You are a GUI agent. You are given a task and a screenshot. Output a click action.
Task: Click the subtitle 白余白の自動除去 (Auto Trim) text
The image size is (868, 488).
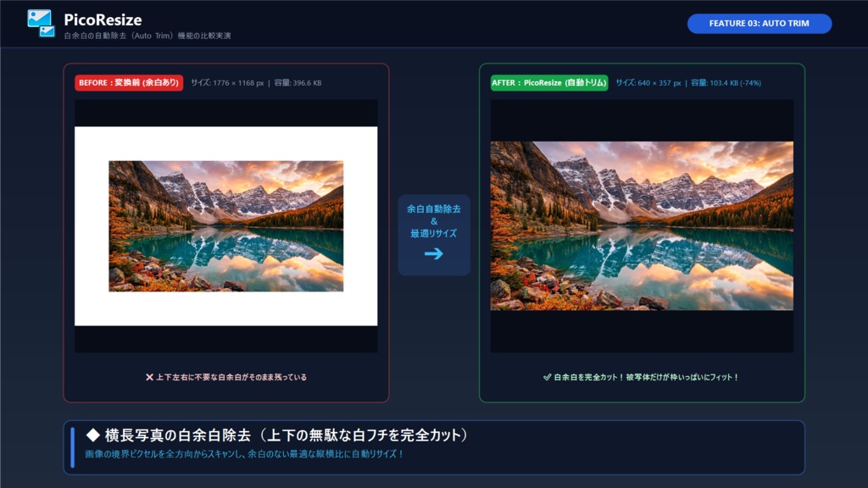[x=147, y=36]
